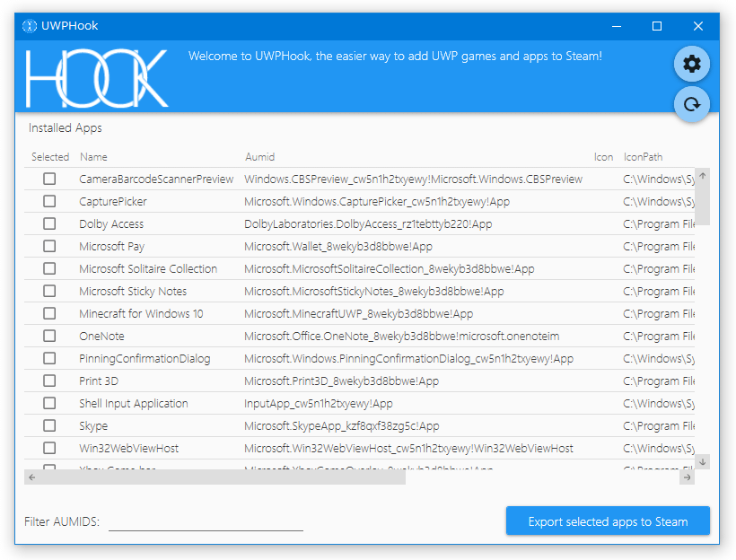Click the Microsoft Pay name cell

coord(111,247)
